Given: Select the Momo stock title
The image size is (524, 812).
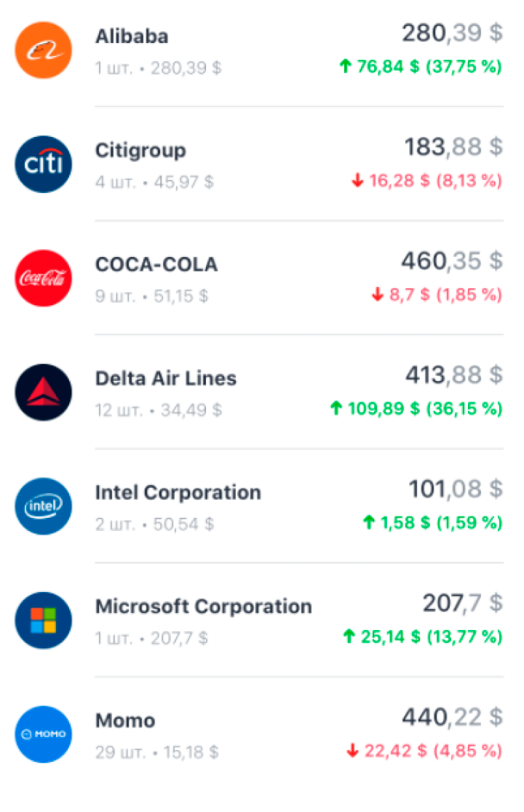Looking at the screenshot, I should [125, 720].
